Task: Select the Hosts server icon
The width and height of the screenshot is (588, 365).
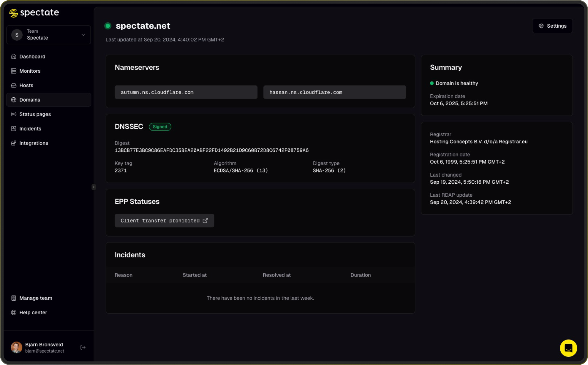Action: click(14, 85)
